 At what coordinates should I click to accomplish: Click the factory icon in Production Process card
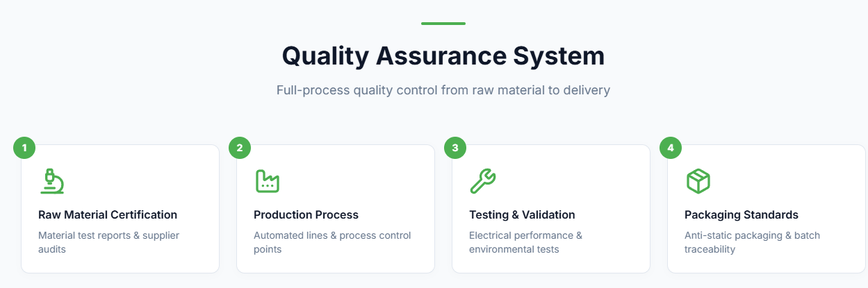(268, 181)
